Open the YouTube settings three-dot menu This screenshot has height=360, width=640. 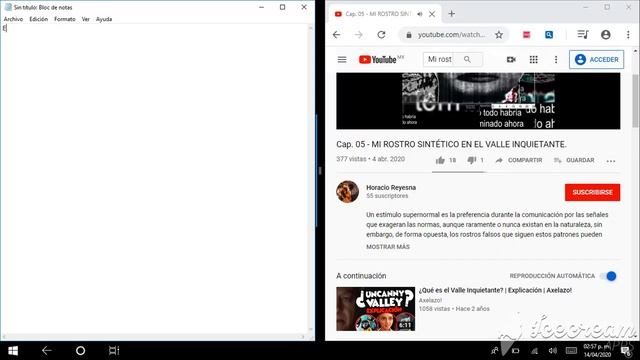(556, 60)
